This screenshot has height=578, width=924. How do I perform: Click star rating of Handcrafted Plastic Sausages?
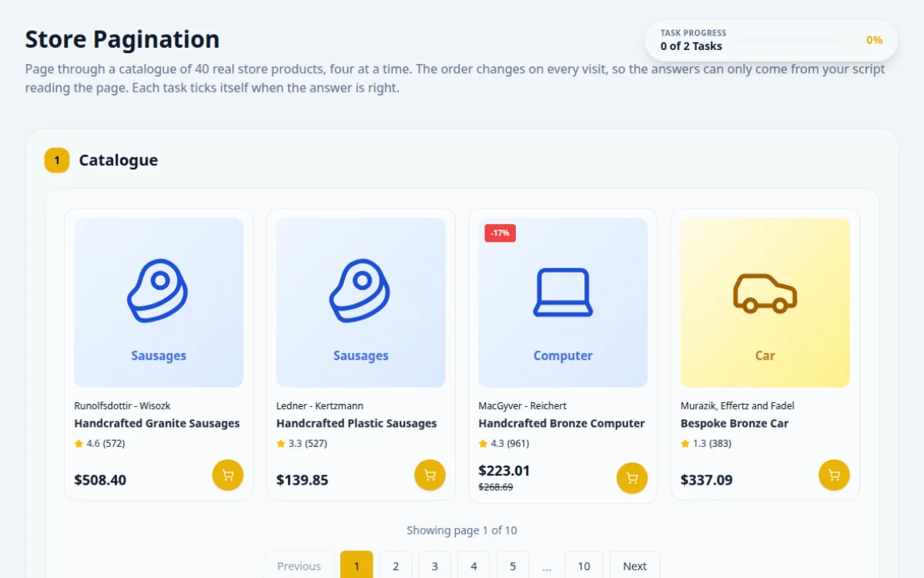[302, 443]
